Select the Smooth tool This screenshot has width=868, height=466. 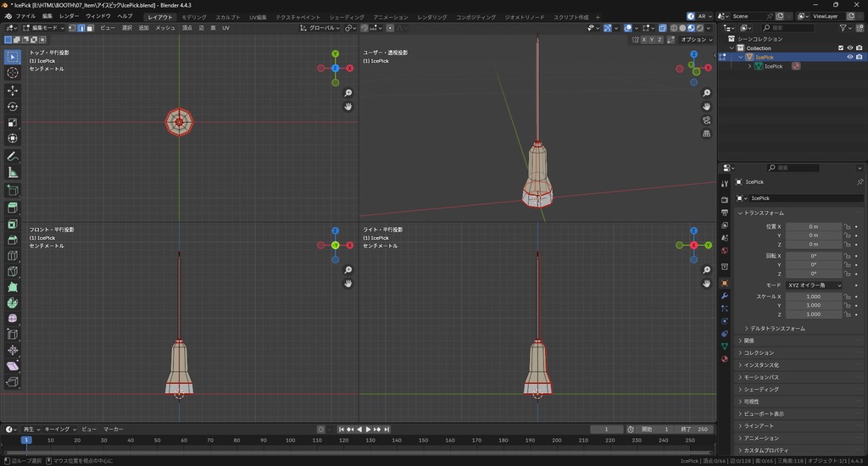[x=12, y=319]
